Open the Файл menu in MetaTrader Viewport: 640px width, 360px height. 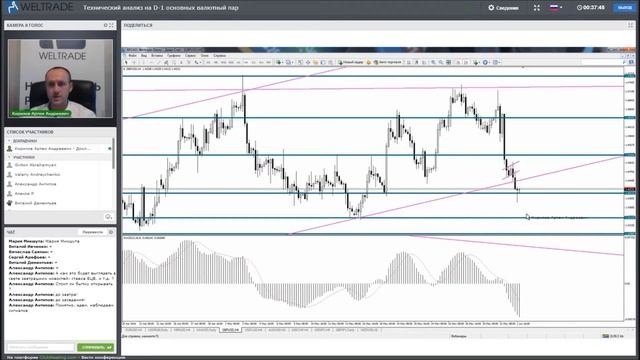point(132,56)
